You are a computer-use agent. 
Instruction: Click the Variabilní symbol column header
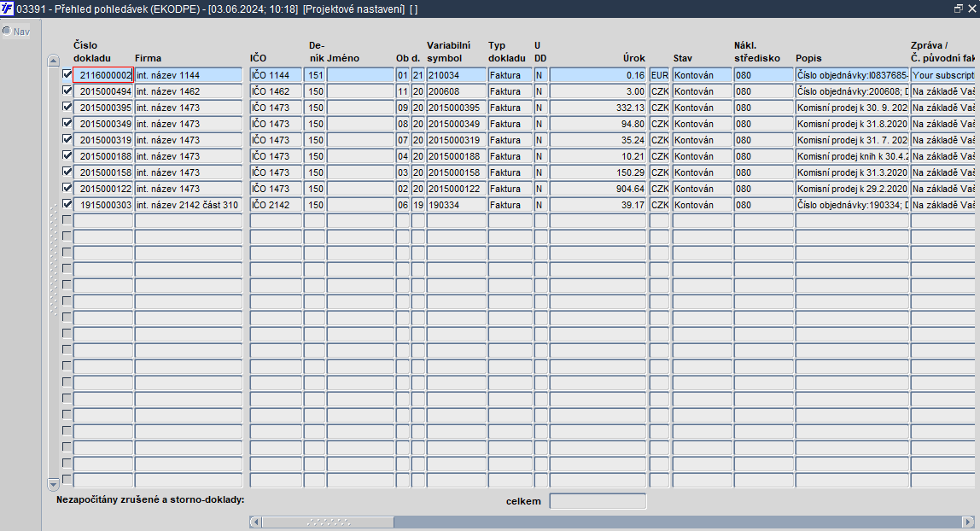448,51
